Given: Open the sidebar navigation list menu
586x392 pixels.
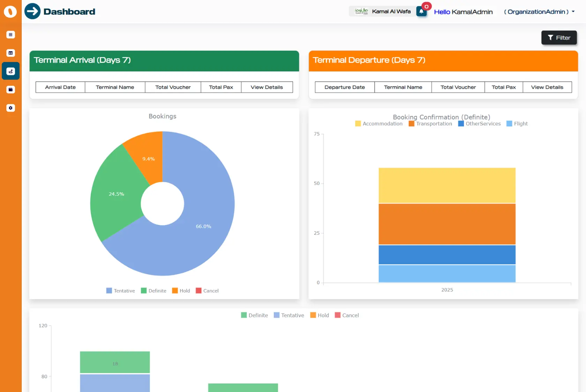Looking at the screenshot, I should 10,35.
